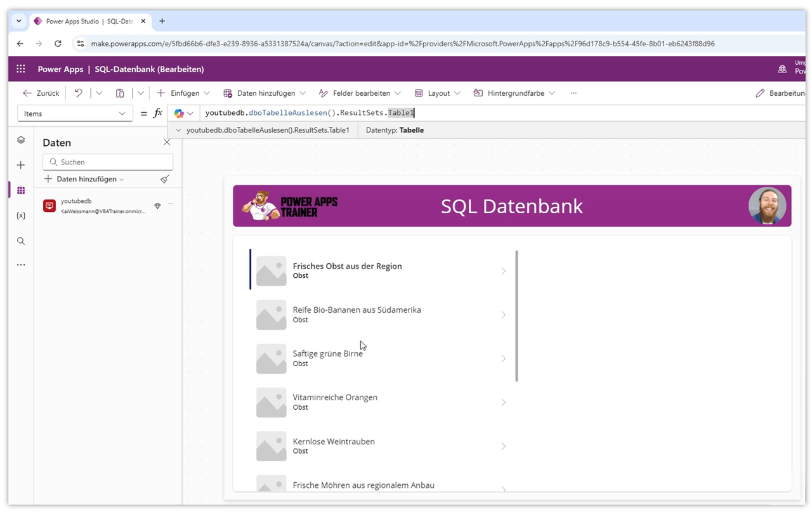This screenshot has width=812, height=512.
Task: Select the Frisches Obst aus der Region item
Action: (379, 271)
